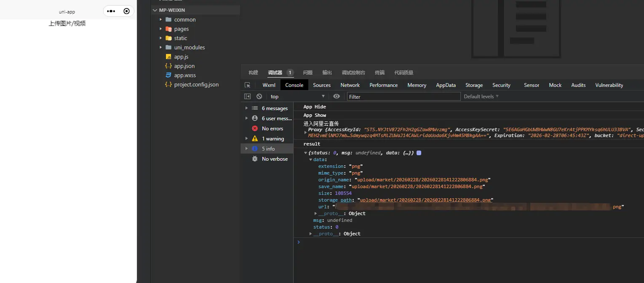Click the eye live expression icon

336,97
